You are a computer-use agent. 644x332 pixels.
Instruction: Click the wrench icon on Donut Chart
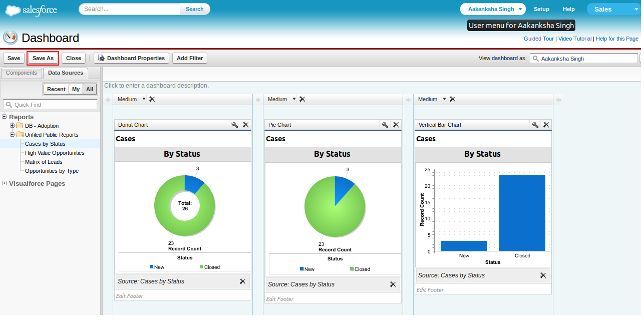[234, 125]
